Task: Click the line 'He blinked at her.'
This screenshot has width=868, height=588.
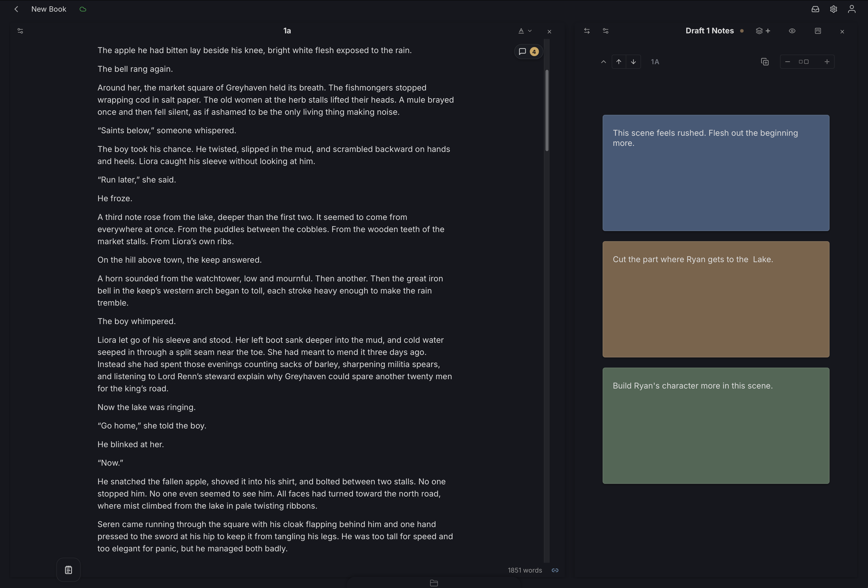Action: point(131,444)
